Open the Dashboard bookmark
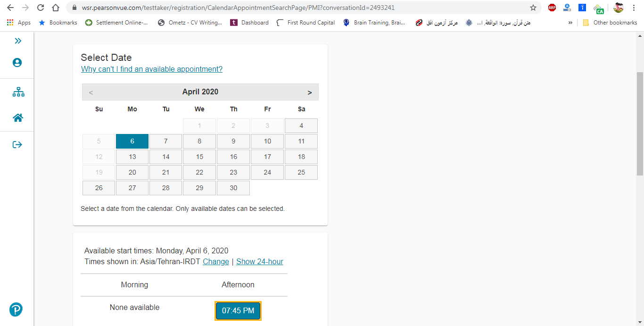Viewport: 644px width, 326px height. [249, 23]
